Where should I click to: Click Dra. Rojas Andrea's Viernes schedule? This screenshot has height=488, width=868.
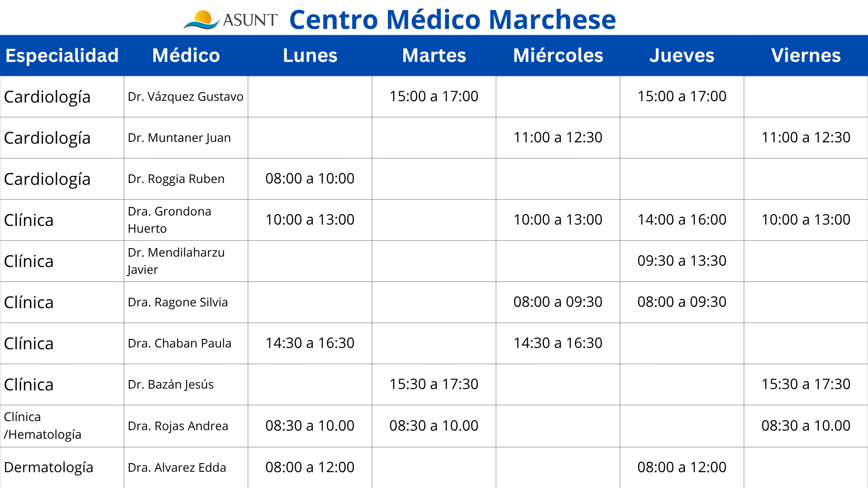(806, 426)
